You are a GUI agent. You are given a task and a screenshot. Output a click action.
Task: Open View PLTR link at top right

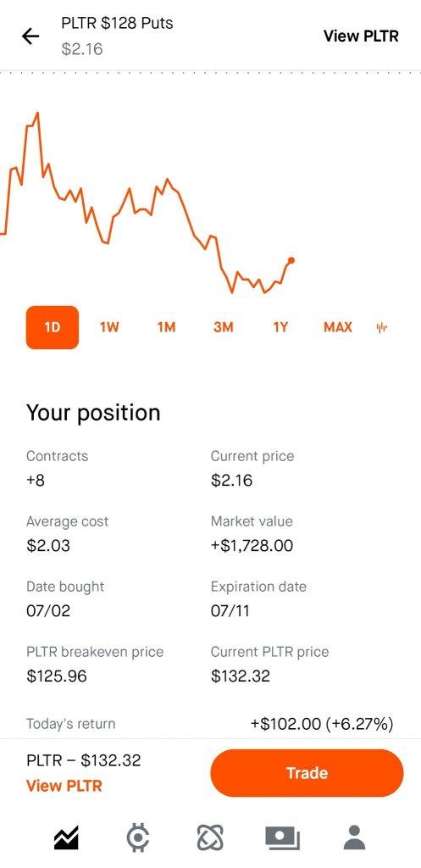[361, 36]
